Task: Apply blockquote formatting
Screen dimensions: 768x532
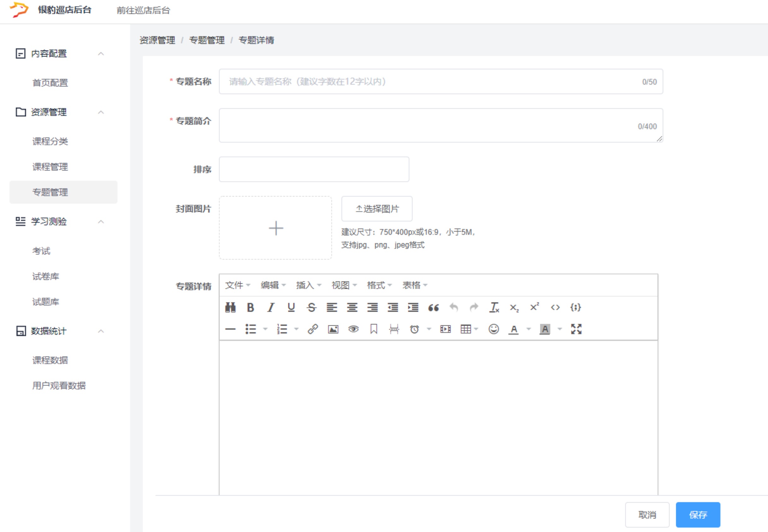Action: 433,307
